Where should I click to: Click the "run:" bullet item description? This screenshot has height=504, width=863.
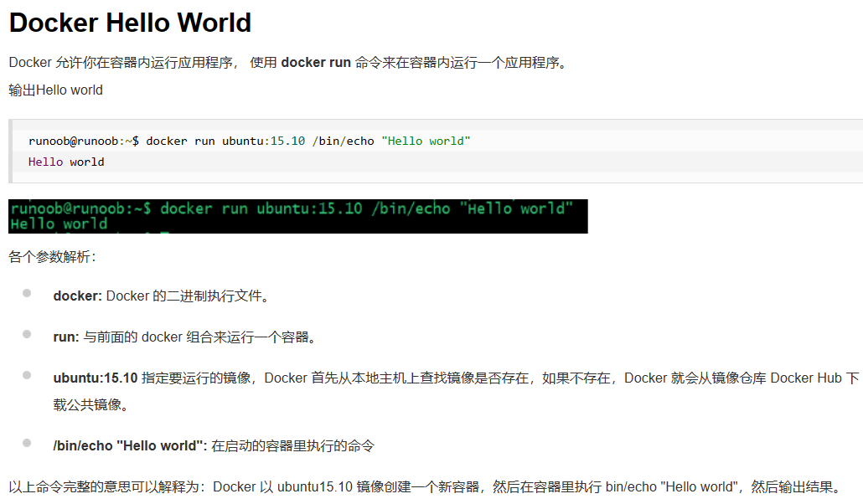pyautogui.click(x=185, y=337)
